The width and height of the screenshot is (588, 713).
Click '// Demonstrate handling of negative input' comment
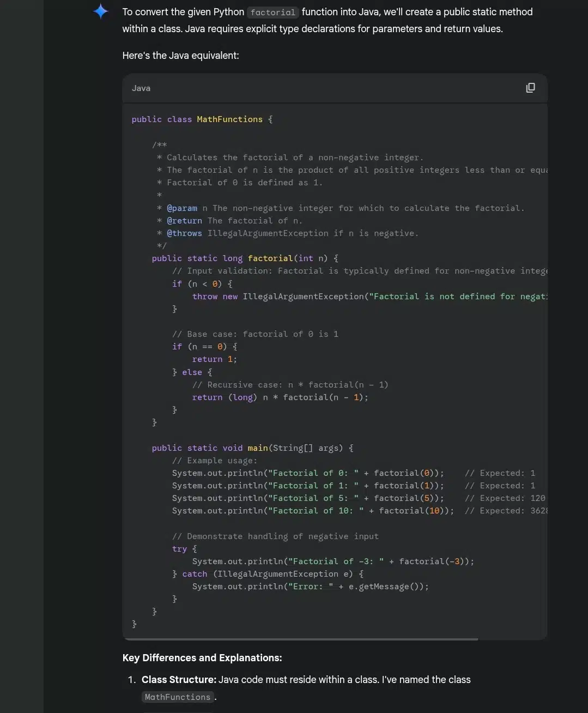pyautogui.click(x=275, y=536)
